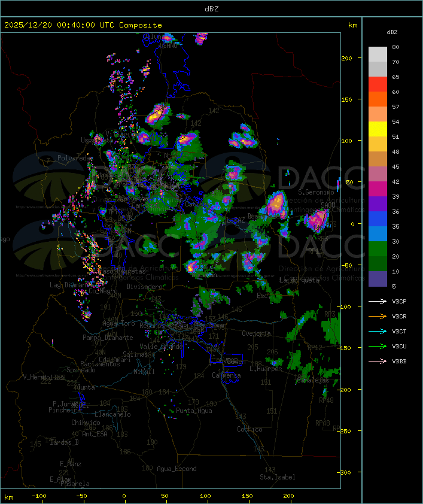Click the Polvaredas map label
The height and width of the screenshot is (504, 423).
coord(75,158)
